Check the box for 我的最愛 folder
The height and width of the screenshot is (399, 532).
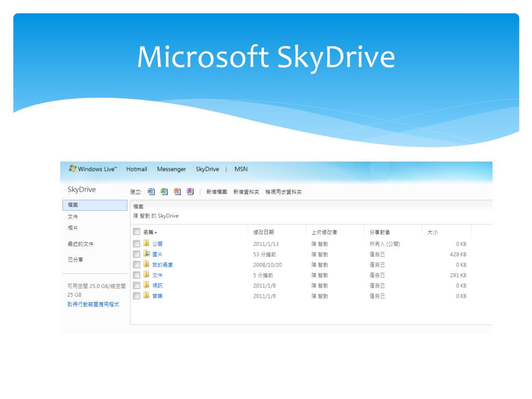[x=137, y=264]
